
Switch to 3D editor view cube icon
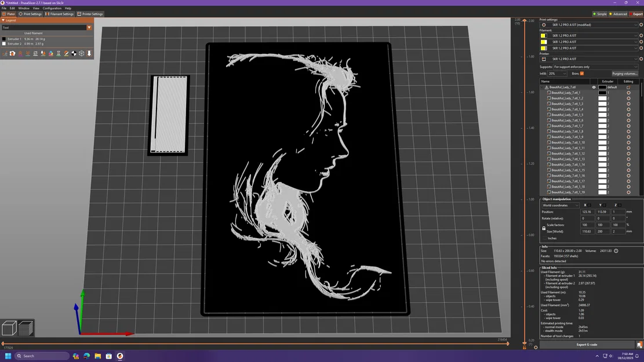click(9, 328)
